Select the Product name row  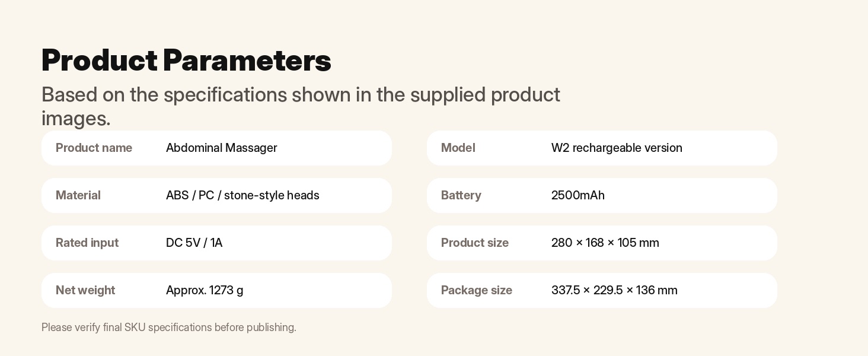point(216,148)
